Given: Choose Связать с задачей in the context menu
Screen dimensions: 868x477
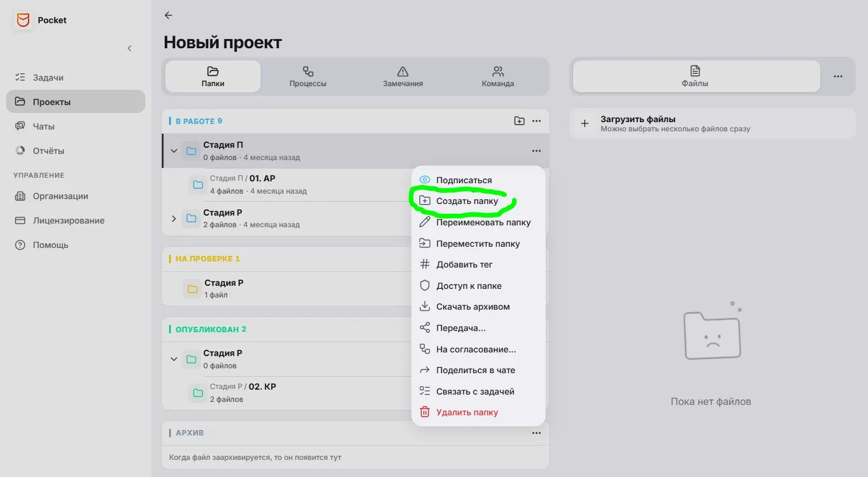Looking at the screenshot, I should tap(478, 391).
